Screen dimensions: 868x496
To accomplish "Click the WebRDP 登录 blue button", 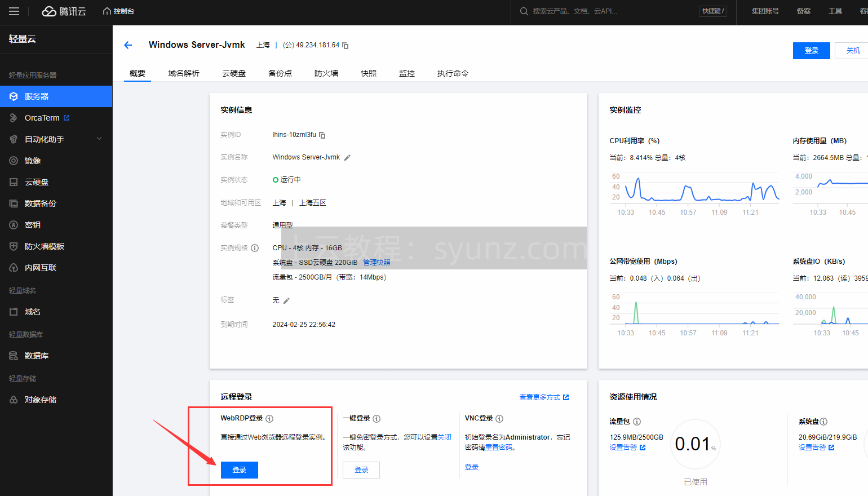I will pyautogui.click(x=240, y=470).
